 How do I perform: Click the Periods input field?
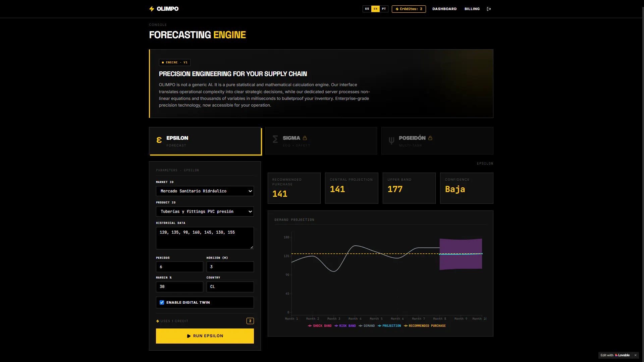click(179, 267)
